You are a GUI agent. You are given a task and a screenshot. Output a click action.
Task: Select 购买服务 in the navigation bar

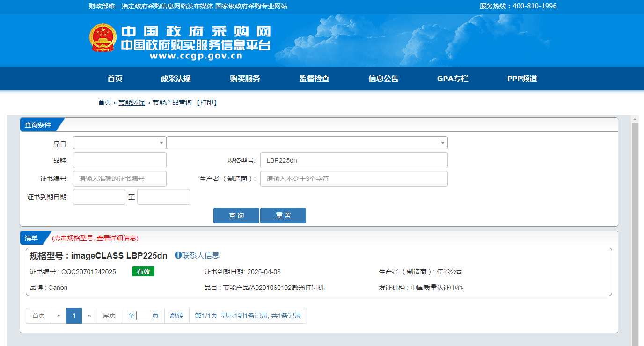(x=245, y=79)
